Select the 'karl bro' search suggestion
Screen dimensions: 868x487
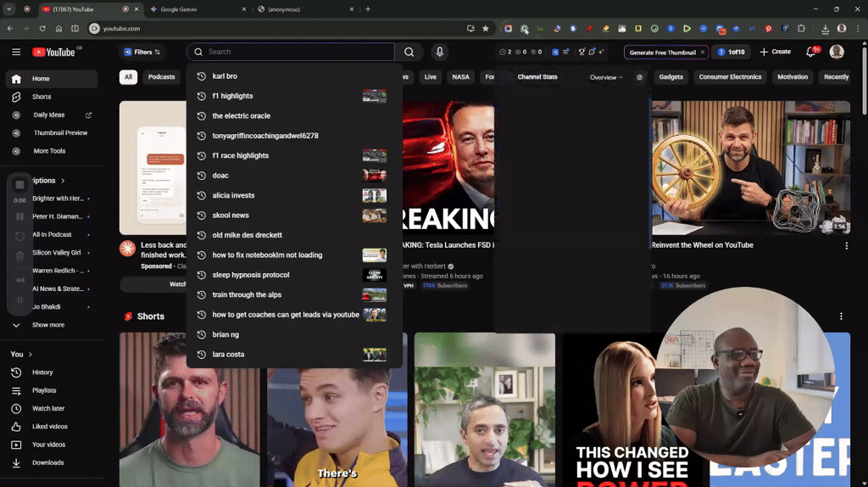pyautogui.click(x=294, y=76)
